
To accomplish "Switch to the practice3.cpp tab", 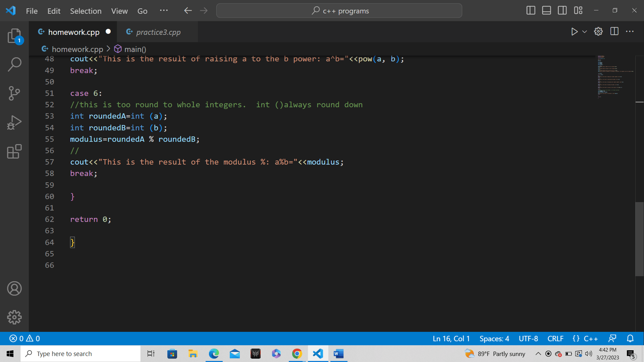I will [158, 32].
